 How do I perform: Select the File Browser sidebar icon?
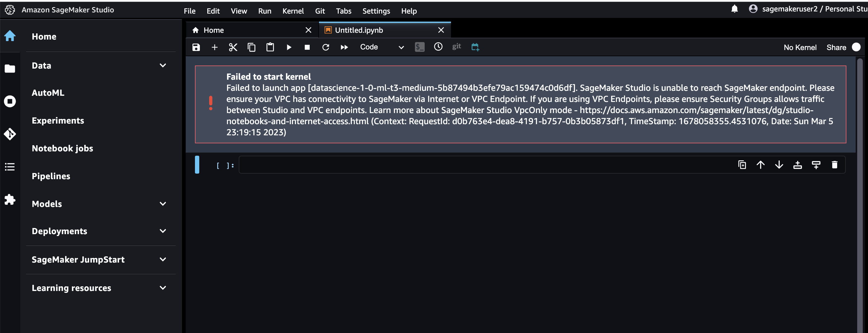tap(10, 68)
